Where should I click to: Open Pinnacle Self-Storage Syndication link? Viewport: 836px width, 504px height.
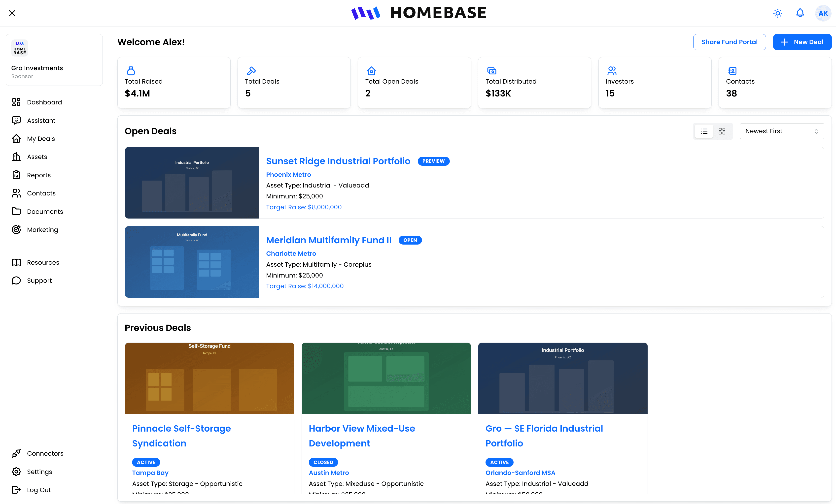[181, 436]
